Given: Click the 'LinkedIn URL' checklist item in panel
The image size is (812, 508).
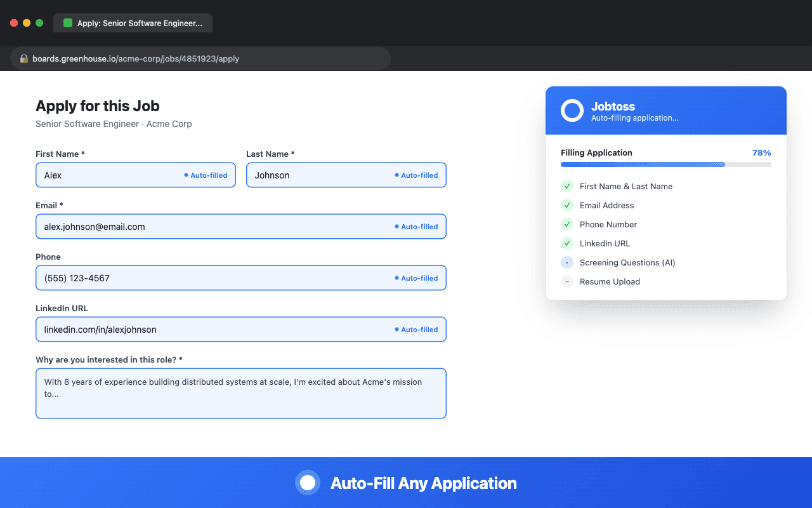Looking at the screenshot, I should point(666,243).
